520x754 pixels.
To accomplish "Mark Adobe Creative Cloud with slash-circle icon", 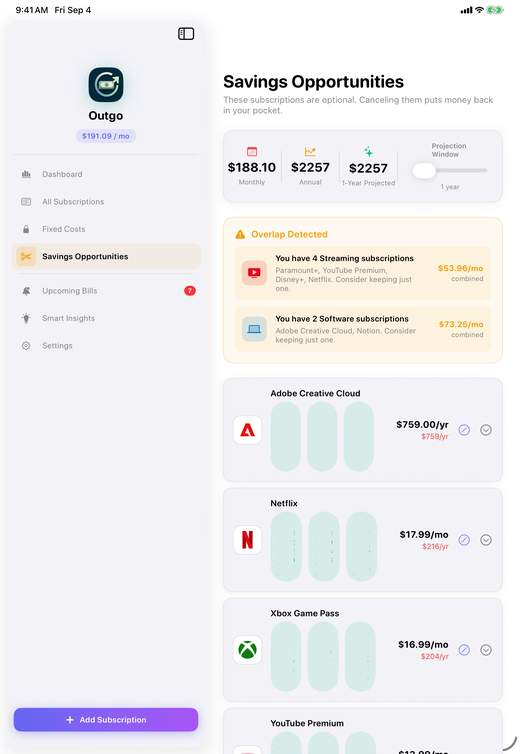I will (464, 430).
